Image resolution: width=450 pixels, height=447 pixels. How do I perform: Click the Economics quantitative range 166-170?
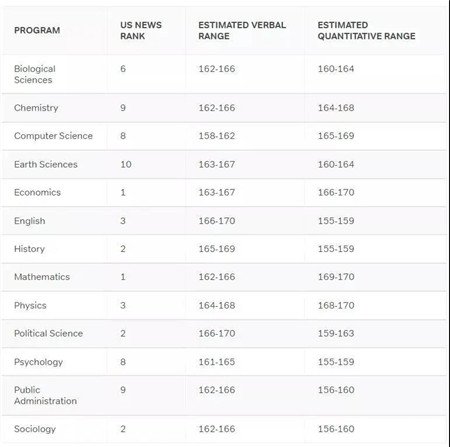click(336, 192)
